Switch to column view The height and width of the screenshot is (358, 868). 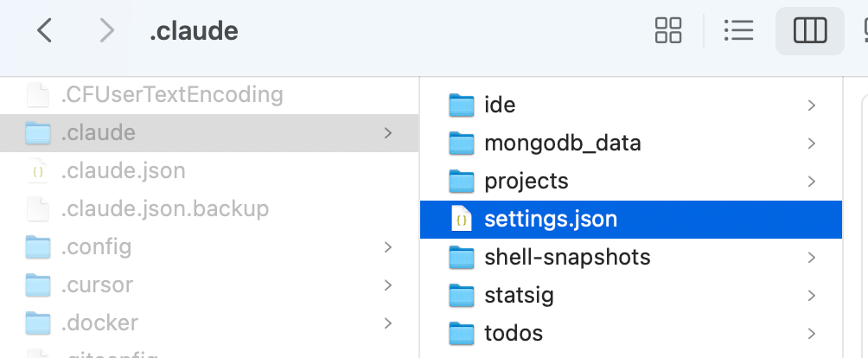click(810, 31)
